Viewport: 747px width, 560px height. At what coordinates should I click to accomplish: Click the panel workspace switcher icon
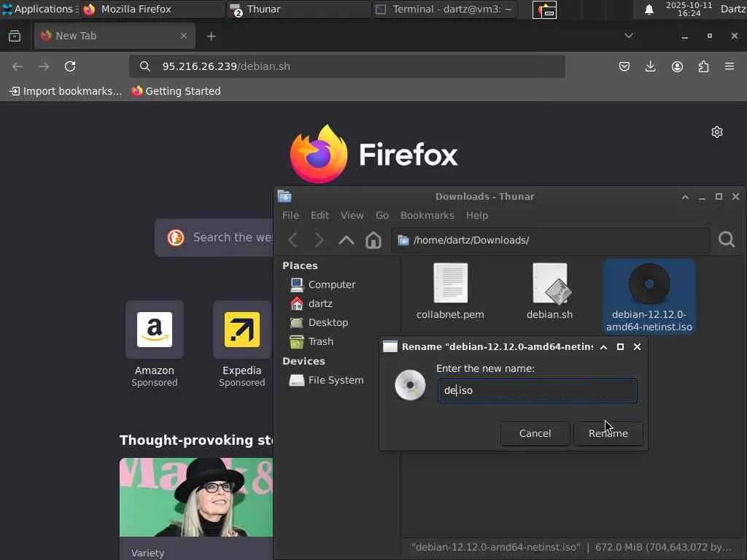(544, 9)
